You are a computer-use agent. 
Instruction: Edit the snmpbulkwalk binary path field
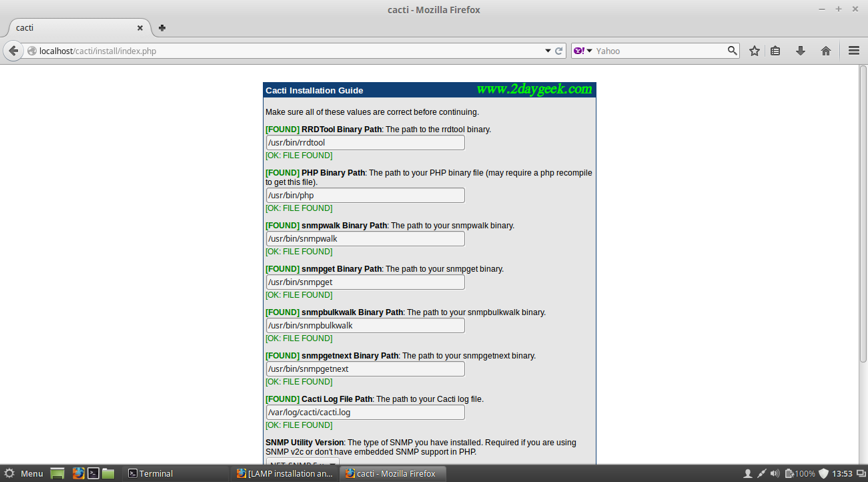366,326
